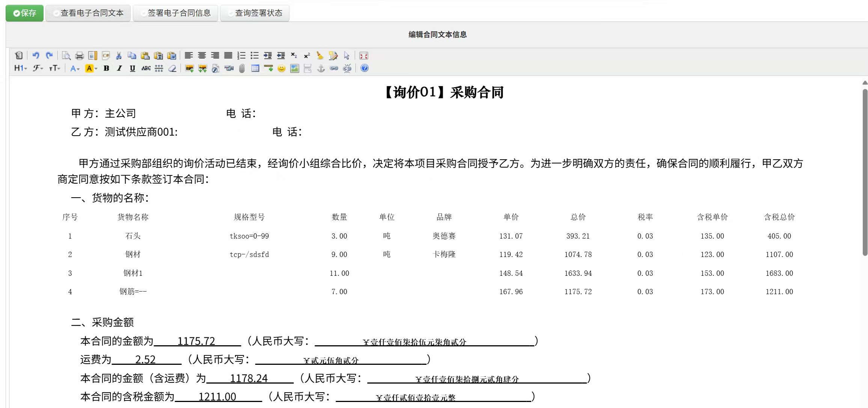The width and height of the screenshot is (868, 408).
Task: Click 查看电子合同文本 tab button
Action: tap(88, 12)
